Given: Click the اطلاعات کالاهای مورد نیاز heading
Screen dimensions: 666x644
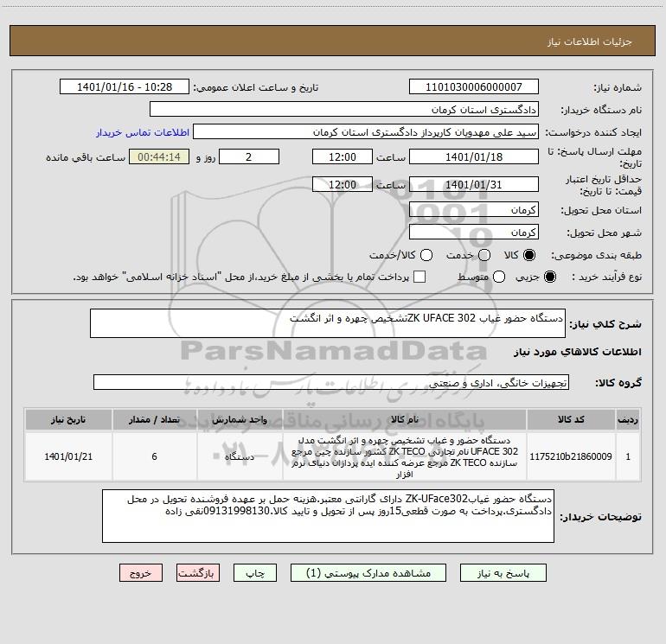Looking at the screenshot, I should (x=578, y=352).
